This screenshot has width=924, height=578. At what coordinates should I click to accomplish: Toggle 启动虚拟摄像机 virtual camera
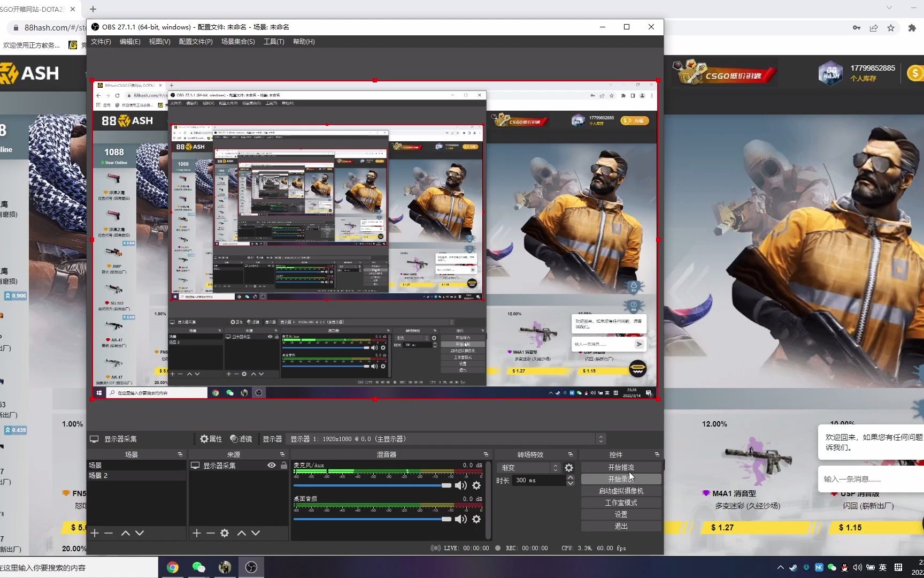click(621, 491)
